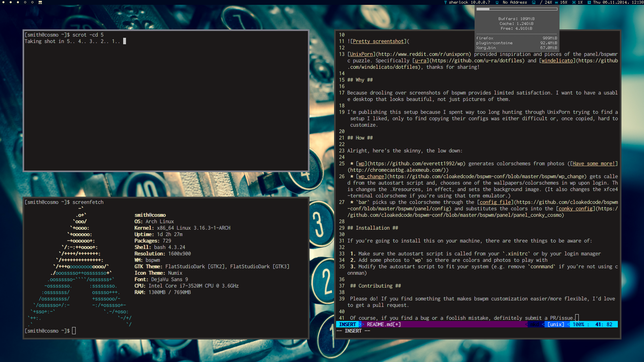Click smith@cosmo header in screenfetch output
The width and height of the screenshot is (644, 362).
150,215
